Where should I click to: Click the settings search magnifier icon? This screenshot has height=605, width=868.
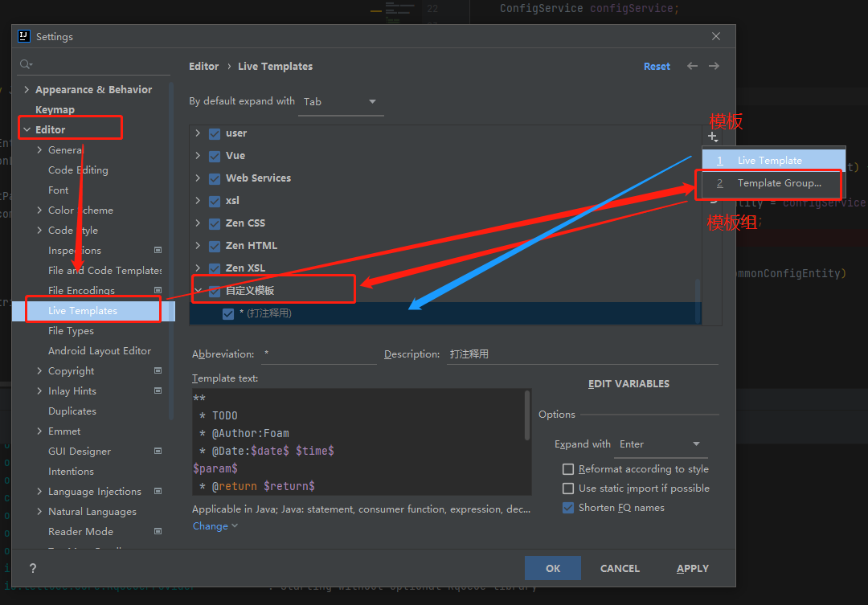tap(26, 64)
